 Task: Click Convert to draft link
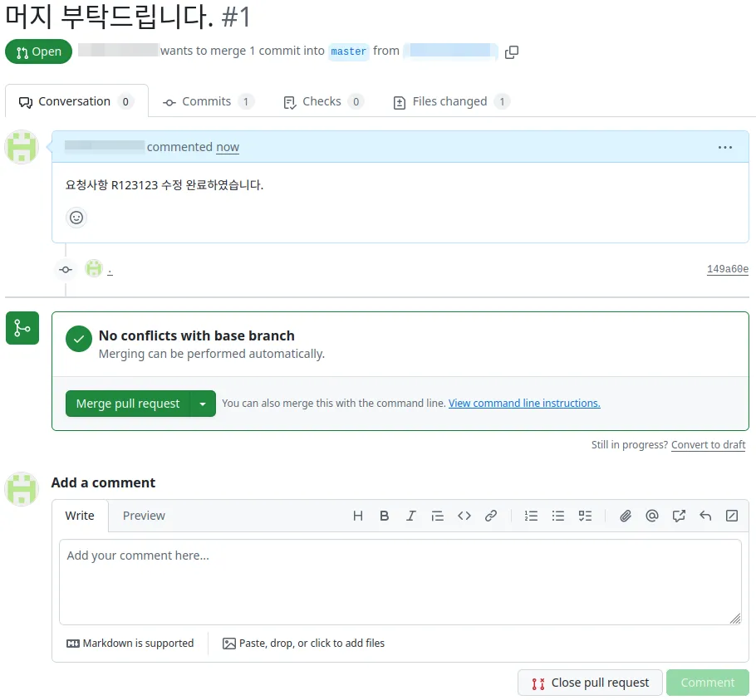tap(709, 445)
